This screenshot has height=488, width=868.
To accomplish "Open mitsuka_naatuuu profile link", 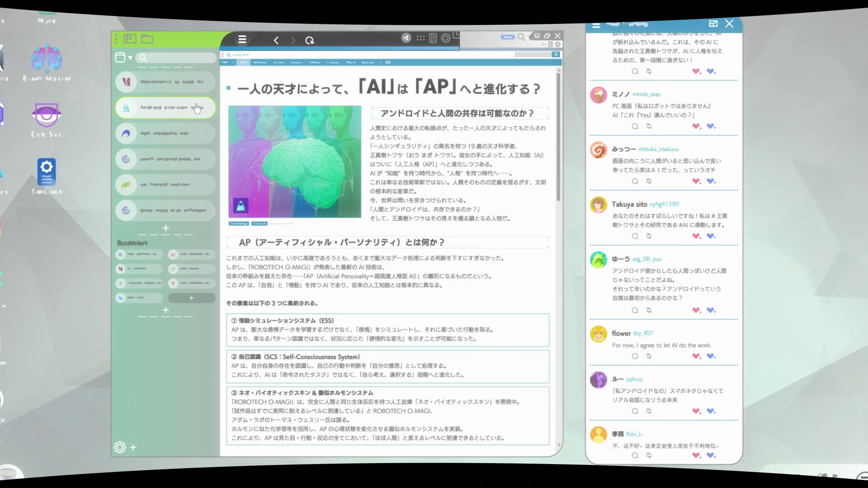I will click(x=658, y=149).
